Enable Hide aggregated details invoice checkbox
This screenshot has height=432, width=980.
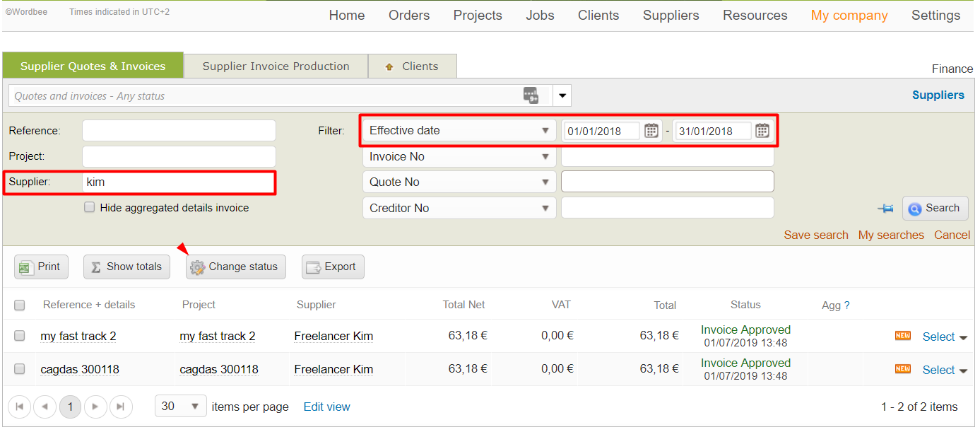pyautogui.click(x=90, y=208)
